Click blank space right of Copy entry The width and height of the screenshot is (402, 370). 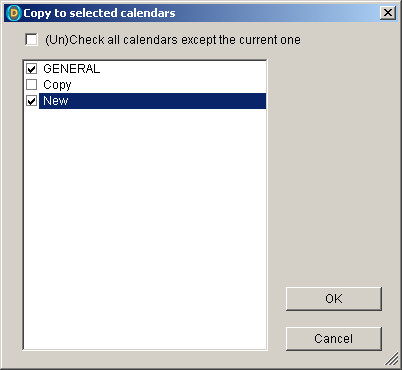(x=169, y=85)
